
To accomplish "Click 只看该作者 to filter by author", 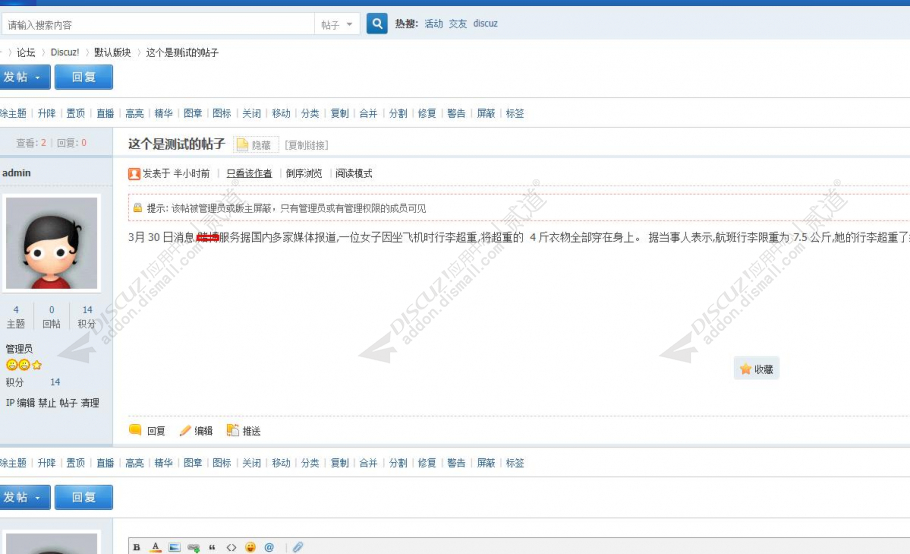I will [x=249, y=173].
